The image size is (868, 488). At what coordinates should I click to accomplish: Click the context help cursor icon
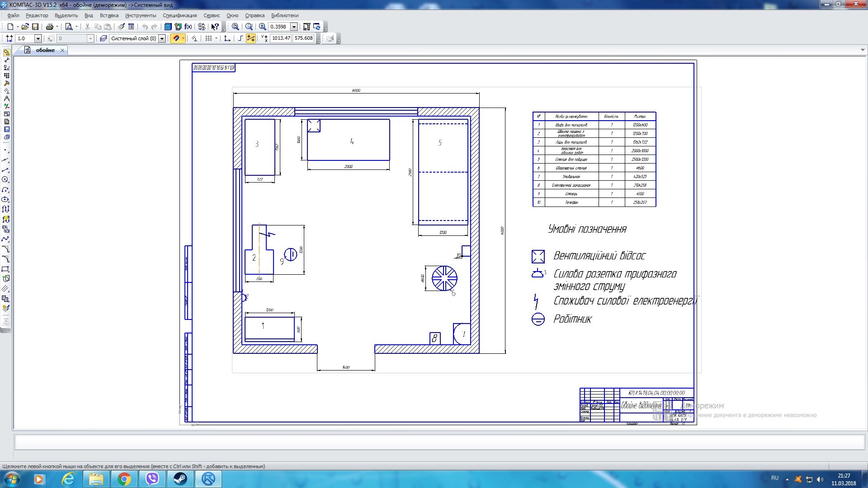coord(215,27)
